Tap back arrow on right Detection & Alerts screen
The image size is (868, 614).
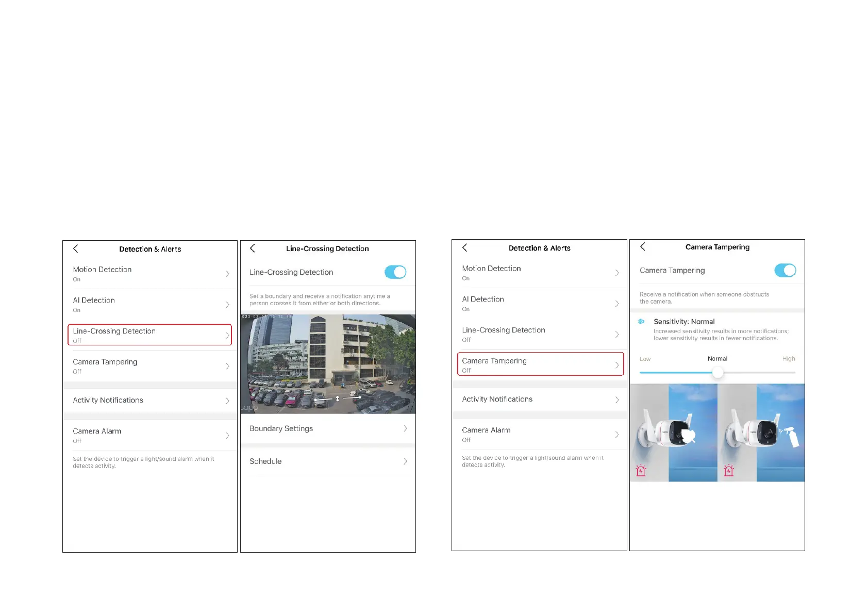[465, 247]
